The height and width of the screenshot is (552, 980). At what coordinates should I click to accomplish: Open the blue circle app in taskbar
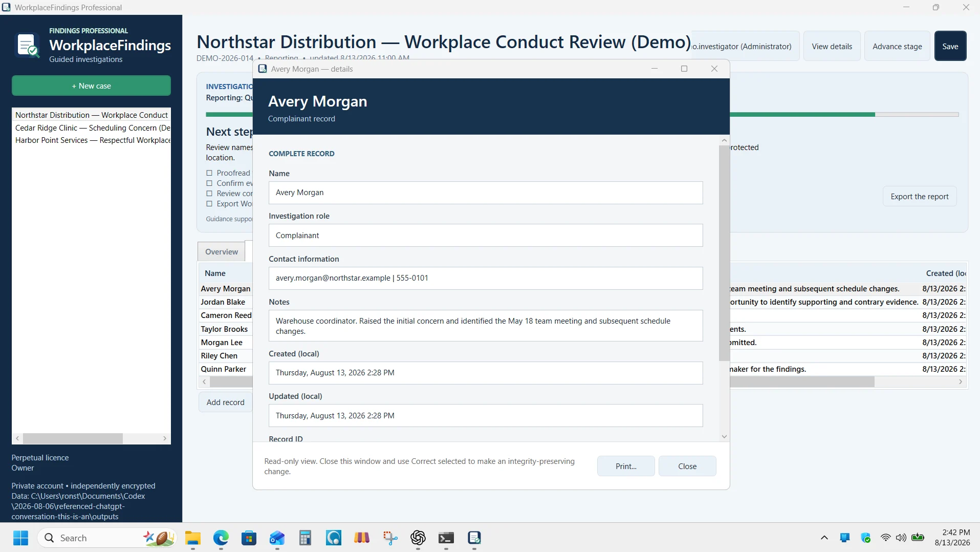tap(334, 538)
